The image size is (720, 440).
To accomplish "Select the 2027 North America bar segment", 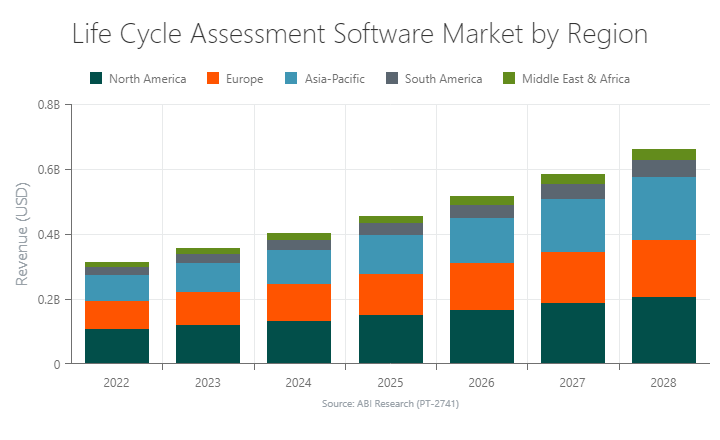I will click(x=573, y=333).
